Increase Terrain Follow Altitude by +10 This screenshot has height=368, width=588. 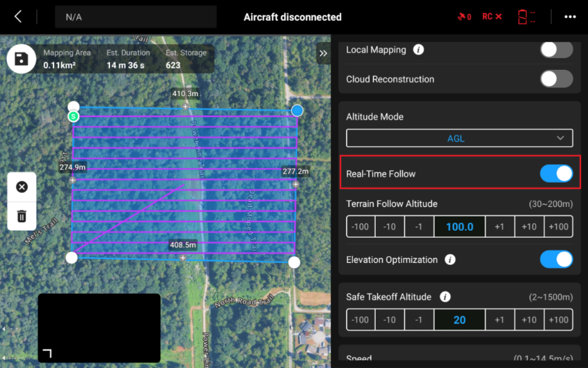529,226
